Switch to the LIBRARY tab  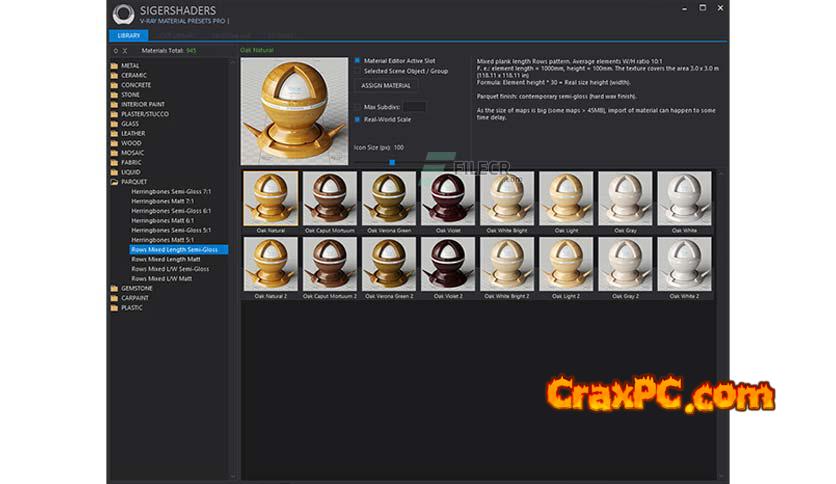click(x=128, y=35)
